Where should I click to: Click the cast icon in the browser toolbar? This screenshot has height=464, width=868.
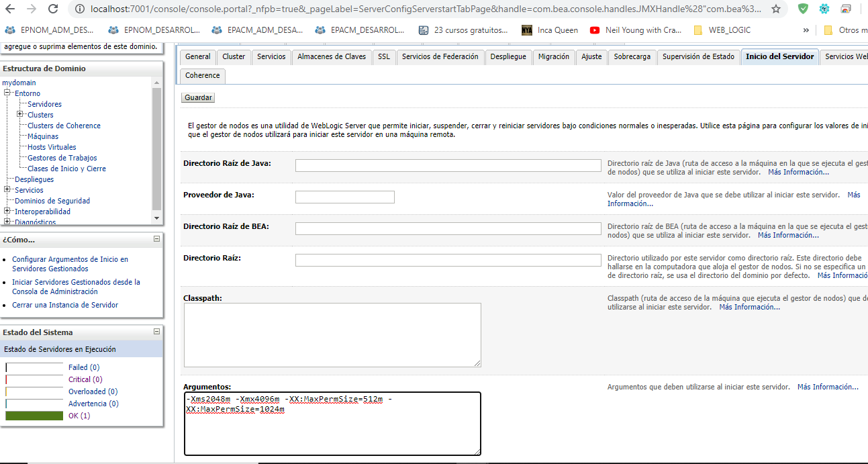coord(847,10)
